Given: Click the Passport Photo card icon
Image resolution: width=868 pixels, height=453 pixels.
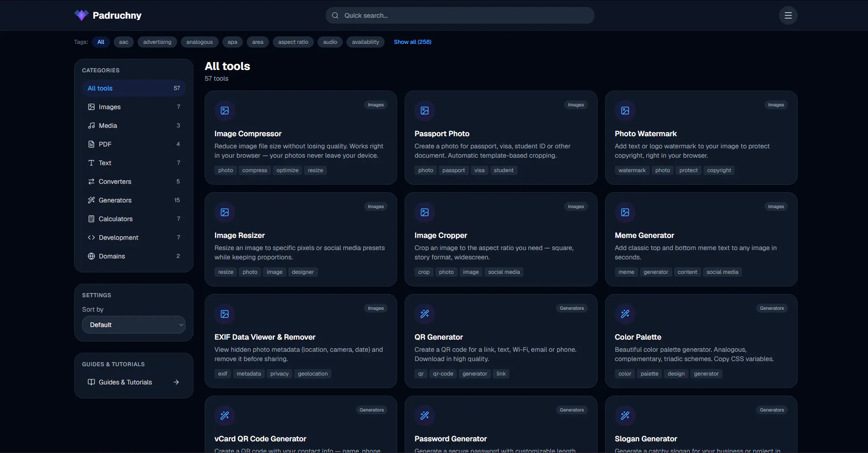Looking at the screenshot, I should (x=425, y=111).
